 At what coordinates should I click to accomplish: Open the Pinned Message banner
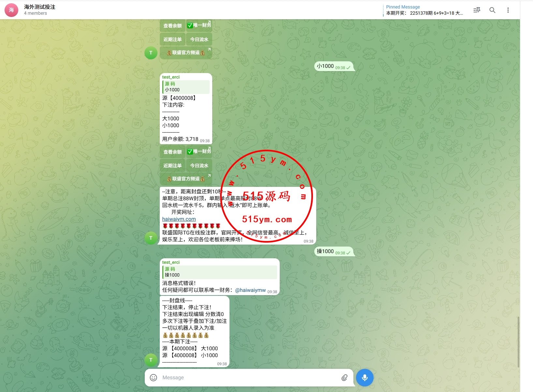pos(424,10)
